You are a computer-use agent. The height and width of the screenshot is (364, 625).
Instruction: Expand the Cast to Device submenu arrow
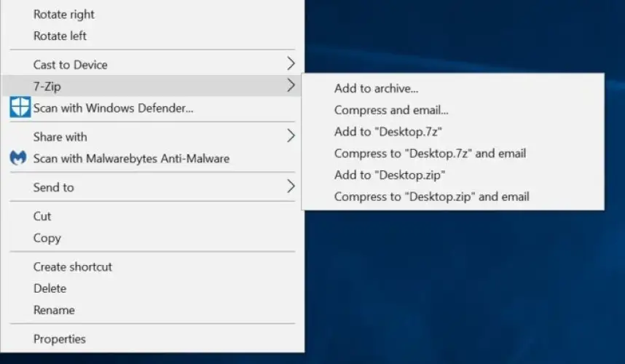tap(291, 64)
